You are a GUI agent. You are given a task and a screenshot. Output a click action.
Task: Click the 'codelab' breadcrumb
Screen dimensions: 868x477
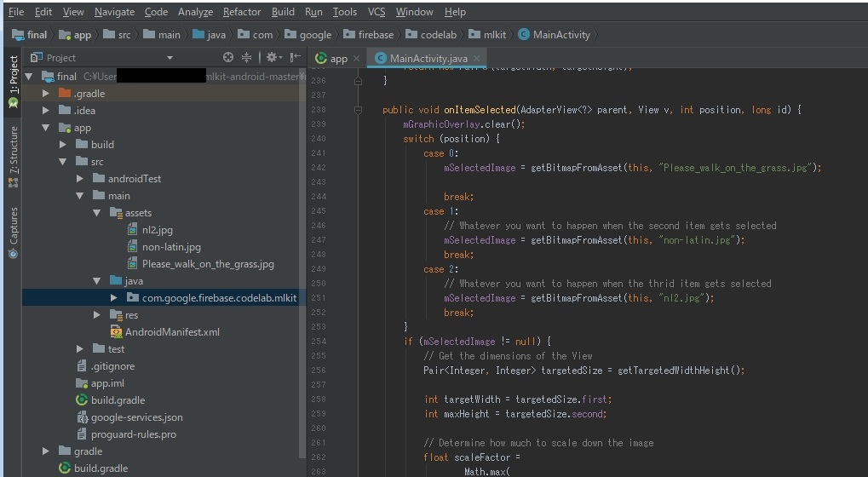pyautogui.click(x=431, y=35)
